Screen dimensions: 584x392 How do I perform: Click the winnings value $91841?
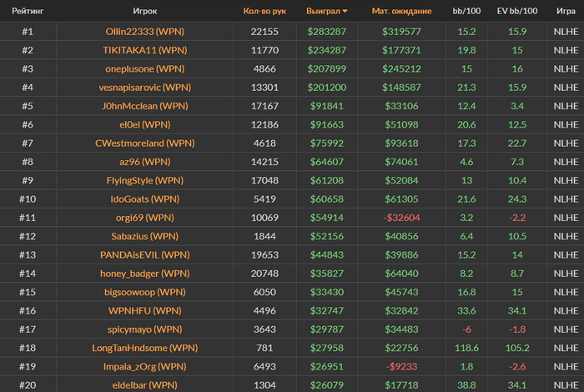pos(327,106)
